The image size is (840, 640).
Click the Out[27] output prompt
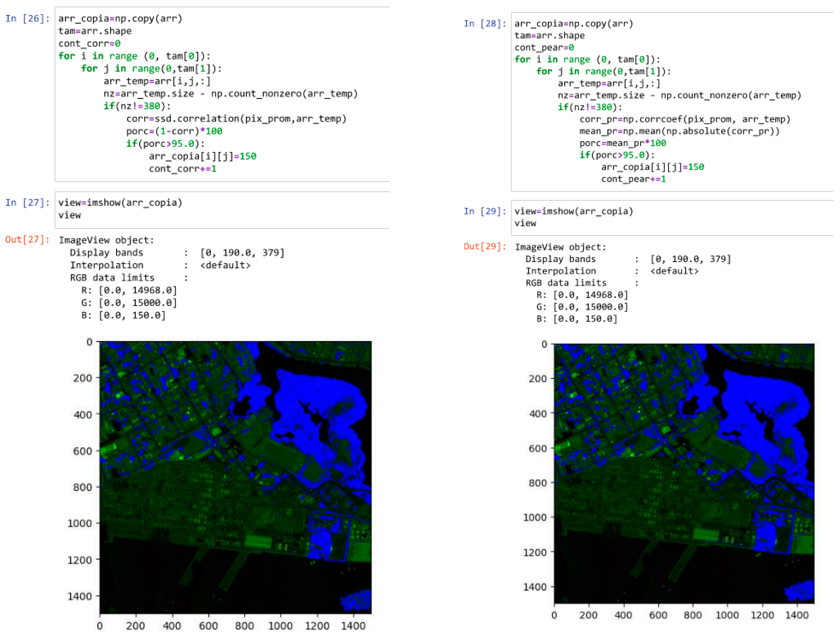(x=28, y=240)
